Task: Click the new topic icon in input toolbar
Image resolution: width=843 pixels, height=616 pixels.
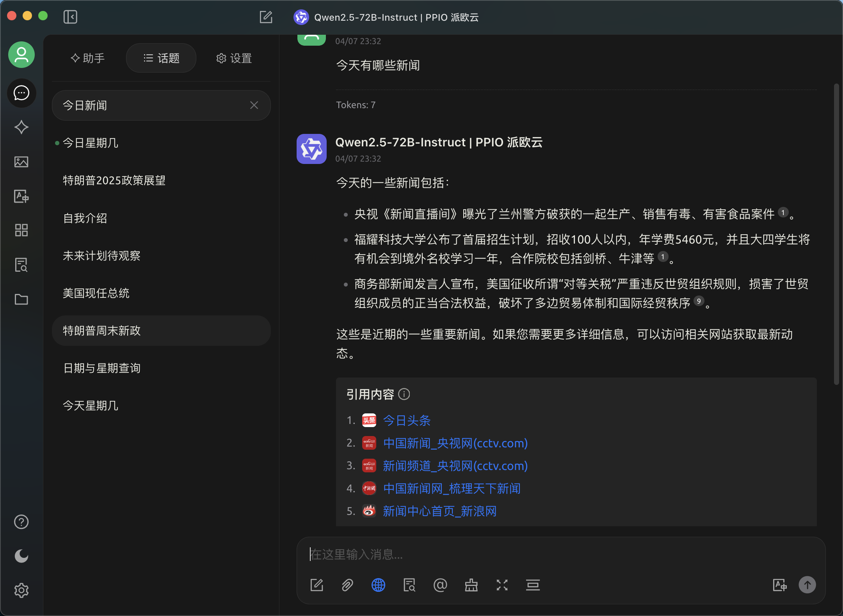Action: [317, 585]
